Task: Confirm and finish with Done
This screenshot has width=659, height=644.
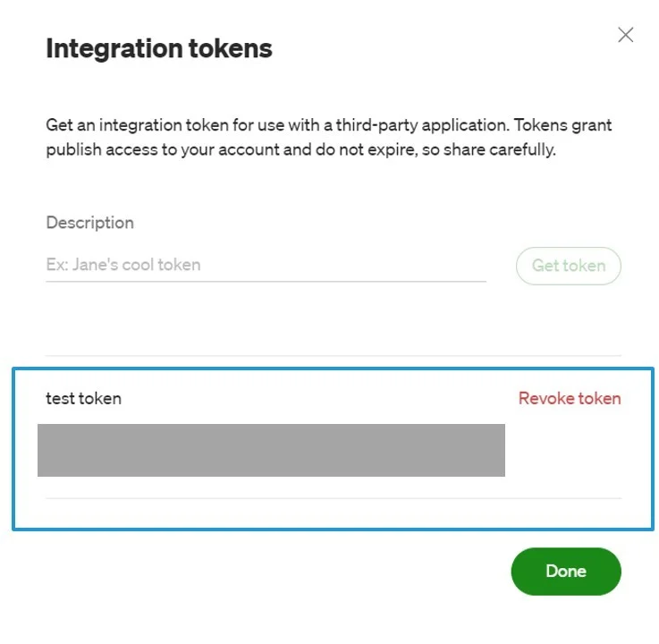Action: (x=565, y=571)
